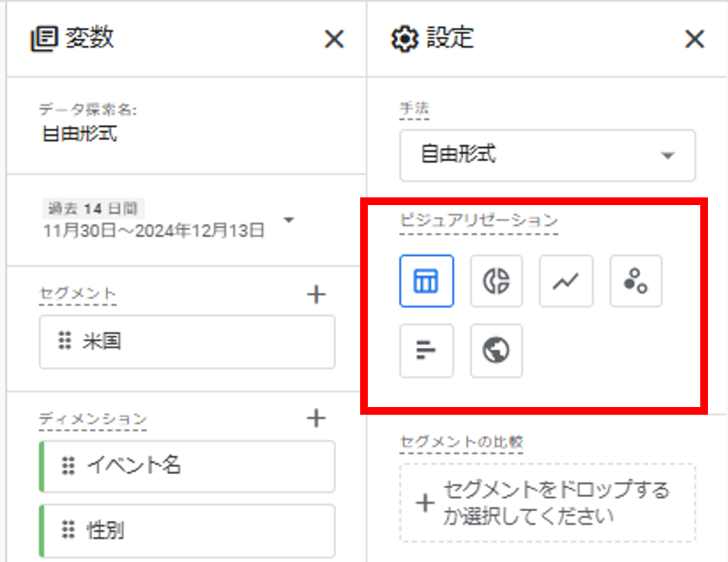Screen dimensions: 728x562
Task: Select the イベント名 dimension
Action: (x=187, y=466)
